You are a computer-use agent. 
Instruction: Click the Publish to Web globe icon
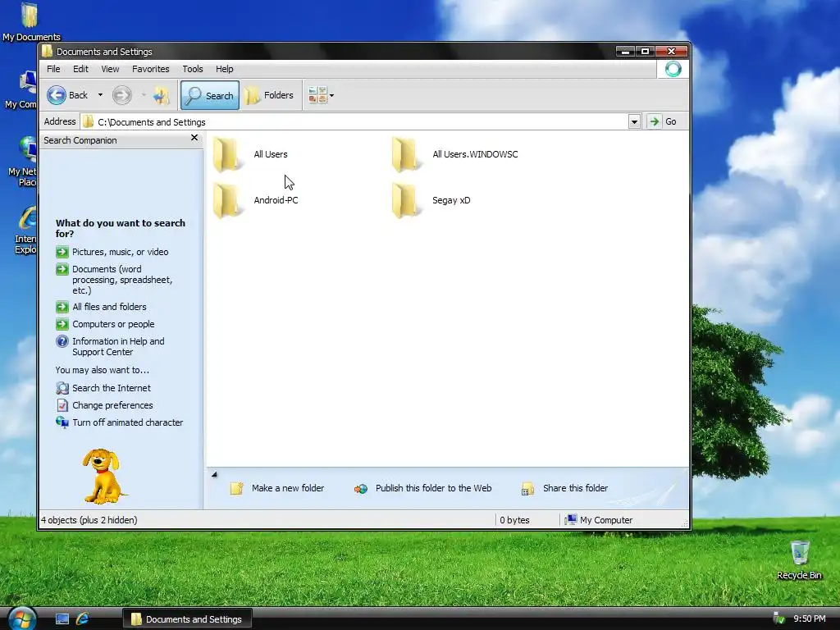coord(361,489)
